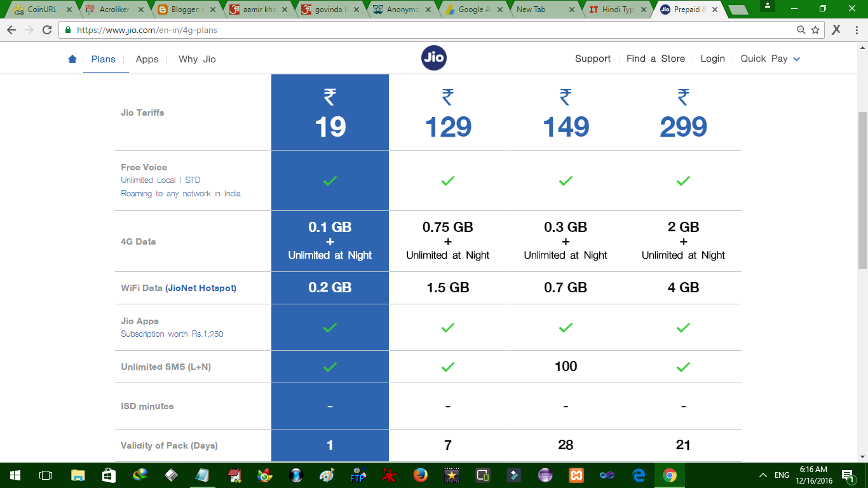Click the address bar URL

[147, 30]
